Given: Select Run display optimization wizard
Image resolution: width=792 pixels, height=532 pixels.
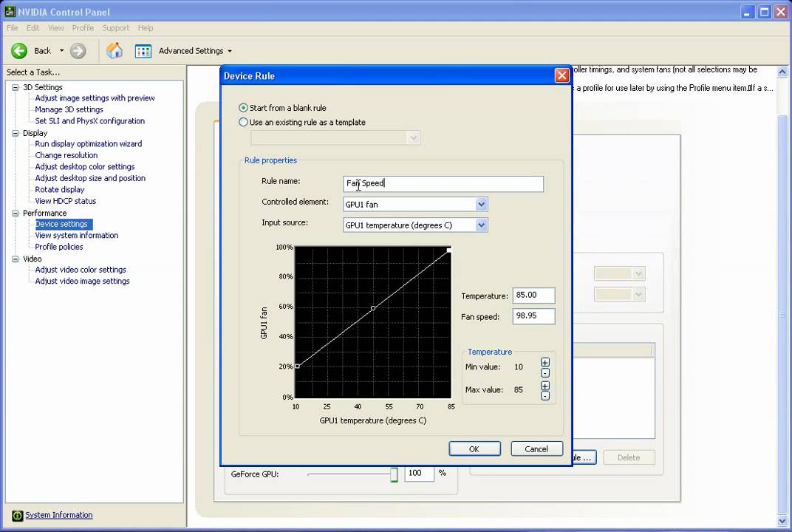Looking at the screenshot, I should (89, 143).
